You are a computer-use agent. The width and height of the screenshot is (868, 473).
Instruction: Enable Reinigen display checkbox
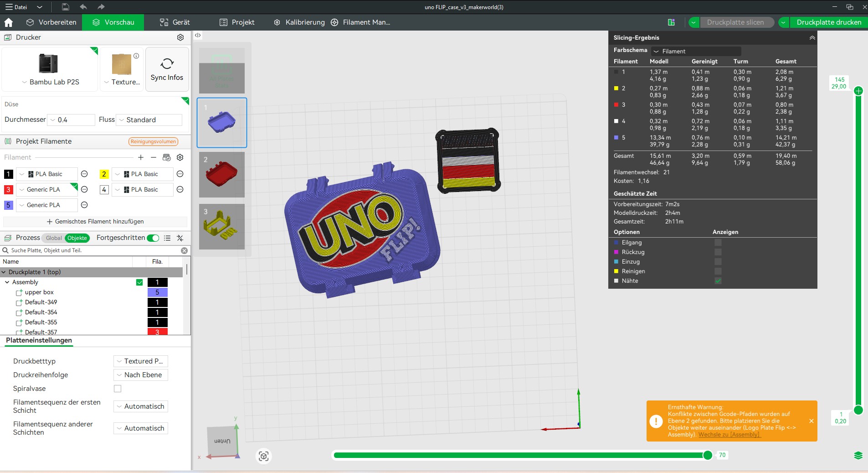pos(718,271)
